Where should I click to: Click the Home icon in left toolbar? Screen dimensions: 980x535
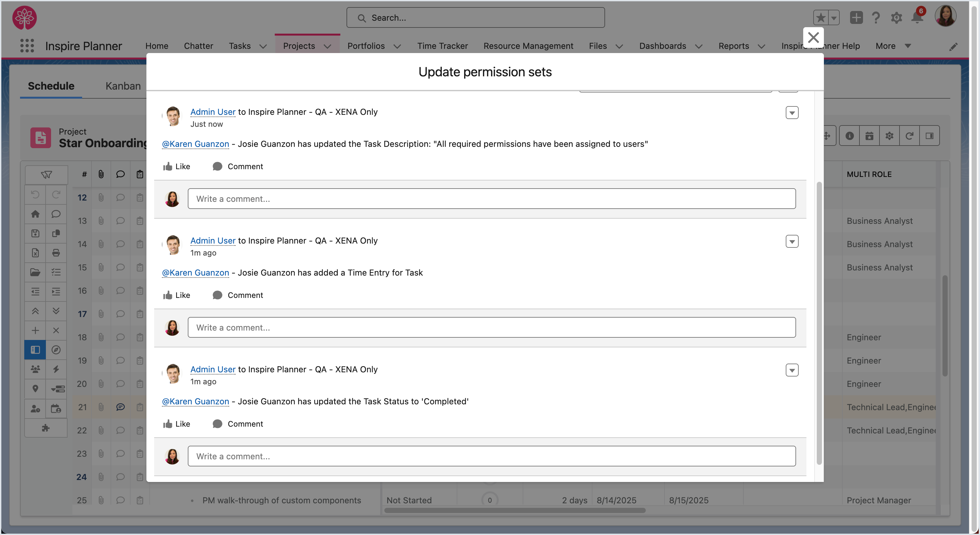click(35, 214)
